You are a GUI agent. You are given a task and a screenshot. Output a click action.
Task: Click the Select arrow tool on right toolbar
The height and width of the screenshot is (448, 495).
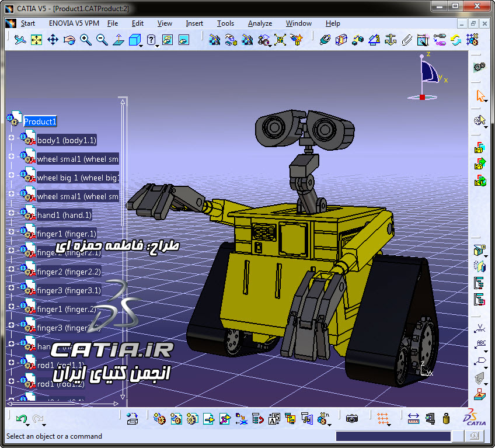click(x=480, y=95)
